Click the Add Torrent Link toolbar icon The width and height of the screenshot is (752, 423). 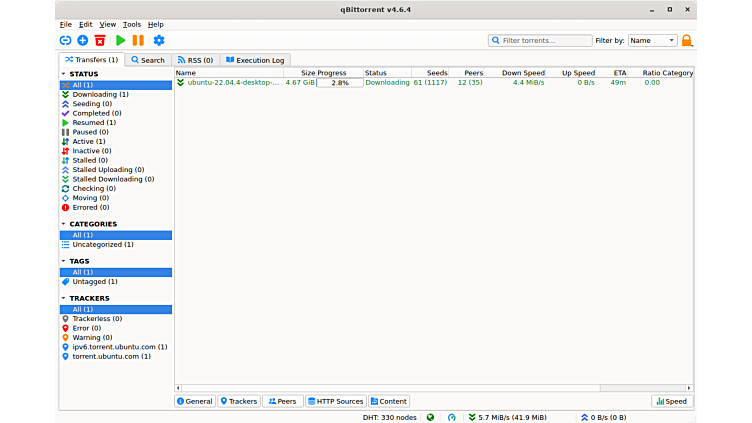pyautogui.click(x=65, y=40)
